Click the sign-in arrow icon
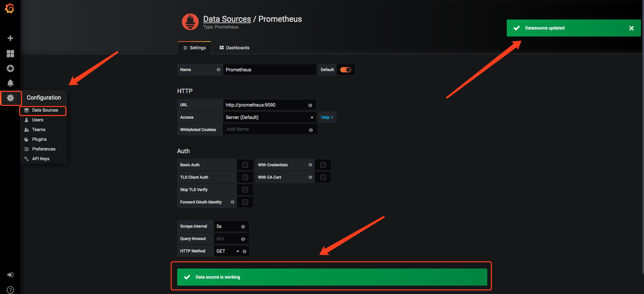The height and width of the screenshot is (294, 644). tap(10, 275)
